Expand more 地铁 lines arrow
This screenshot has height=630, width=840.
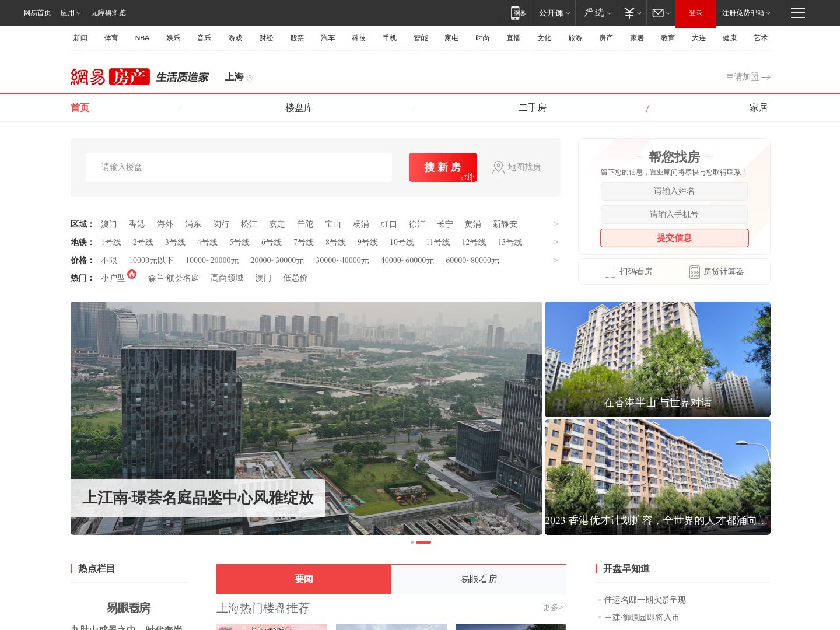coord(555,242)
